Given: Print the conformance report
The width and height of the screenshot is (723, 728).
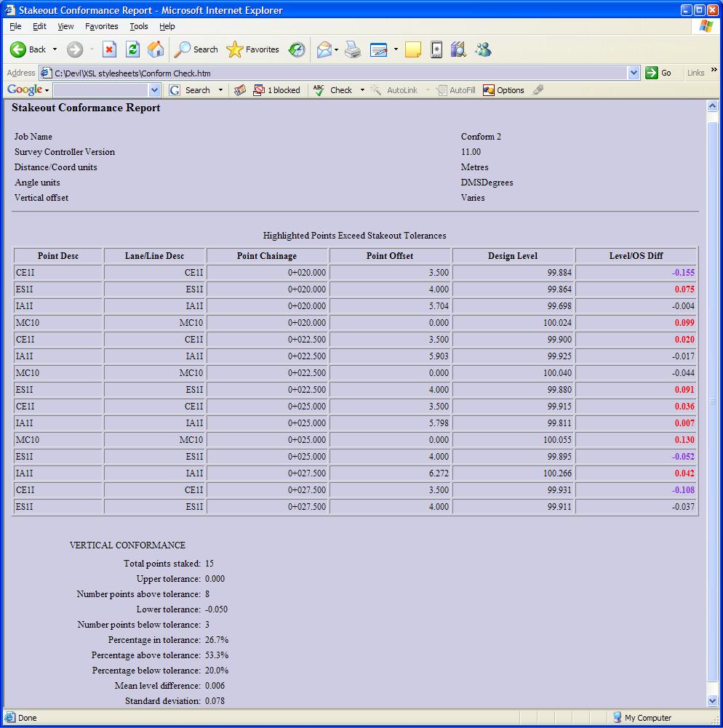Looking at the screenshot, I should (x=353, y=49).
